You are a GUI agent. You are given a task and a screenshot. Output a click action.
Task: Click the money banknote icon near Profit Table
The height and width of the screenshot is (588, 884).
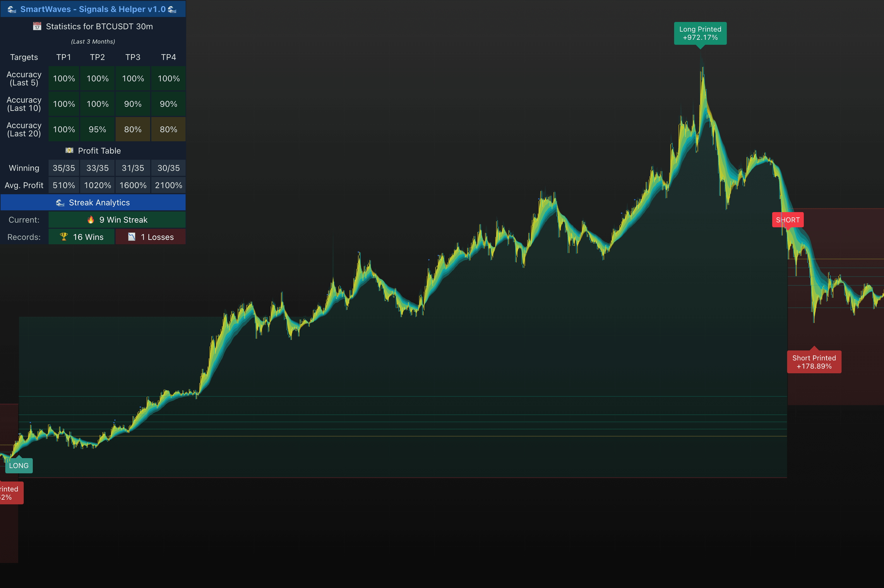click(x=69, y=150)
